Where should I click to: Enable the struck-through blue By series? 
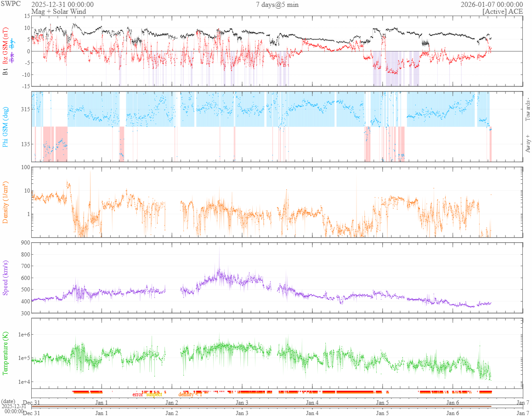coord(12,44)
